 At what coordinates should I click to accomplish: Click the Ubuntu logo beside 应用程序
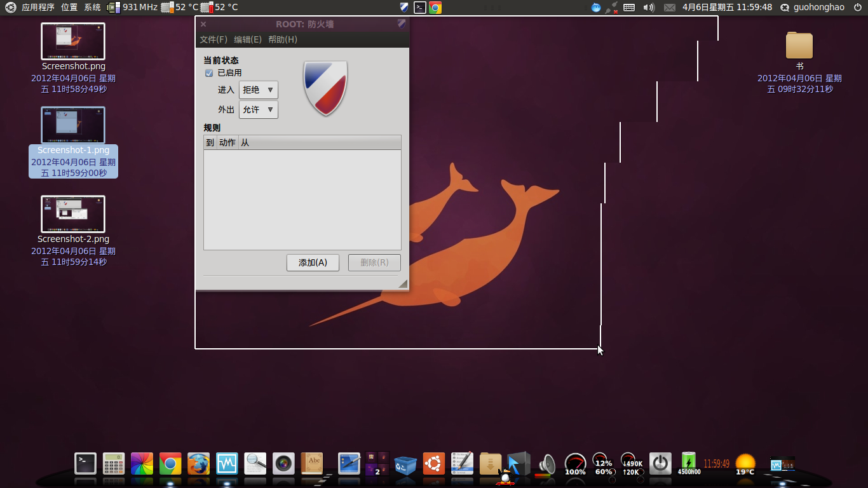pyautogui.click(x=11, y=8)
